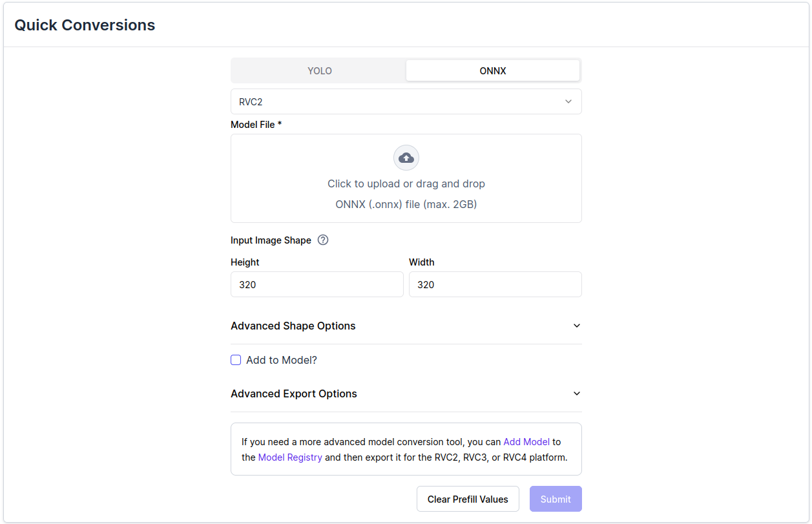Click the "Click to upload or drag and drop" text
The image size is (812, 524).
tap(406, 183)
